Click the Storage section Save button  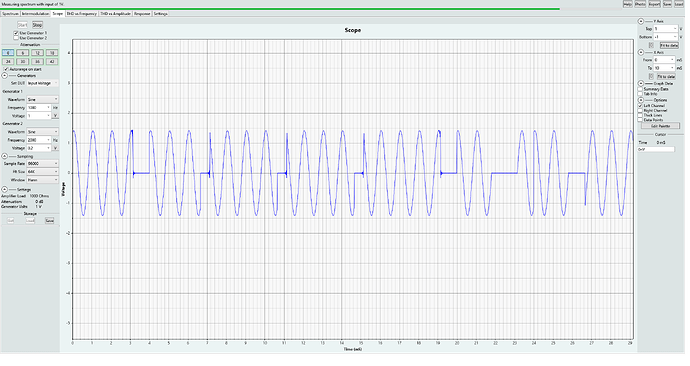point(50,220)
